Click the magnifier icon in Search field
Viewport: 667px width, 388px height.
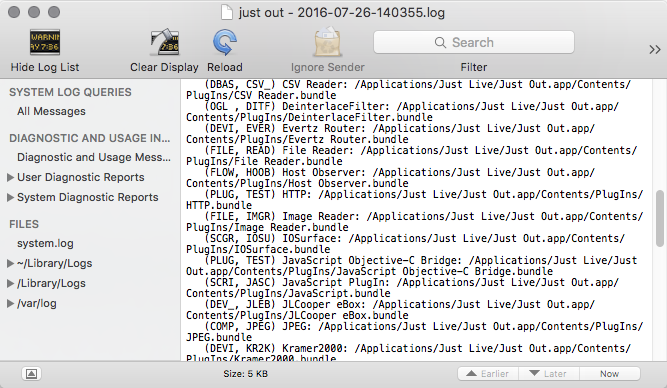coord(440,43)
